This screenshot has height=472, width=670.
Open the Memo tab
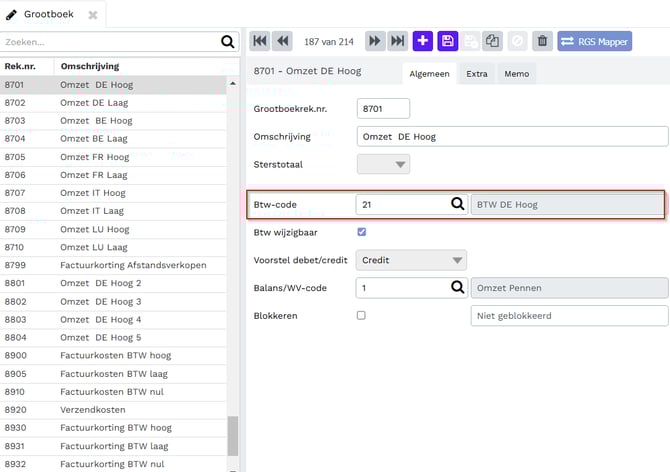pyautogui.click(x=516, y=74)
